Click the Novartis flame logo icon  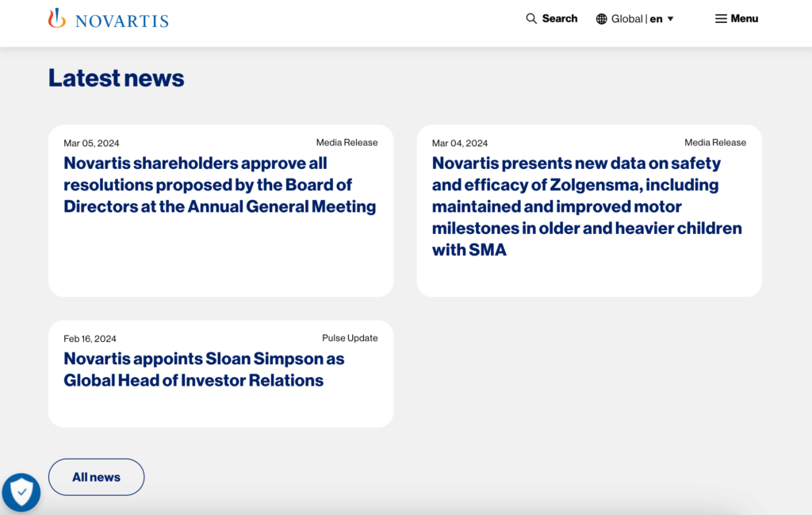tap(56, 18)
